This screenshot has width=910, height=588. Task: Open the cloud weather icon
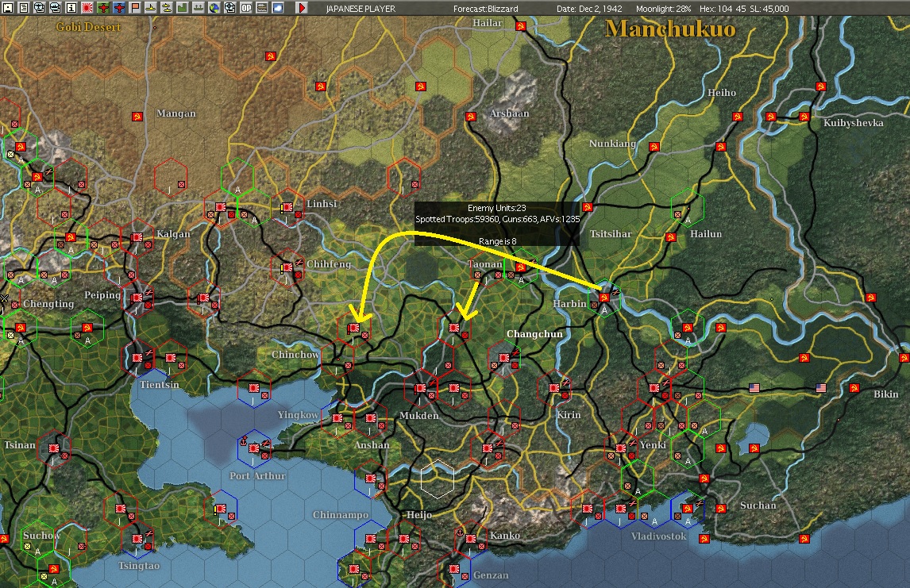coord(278,8)
